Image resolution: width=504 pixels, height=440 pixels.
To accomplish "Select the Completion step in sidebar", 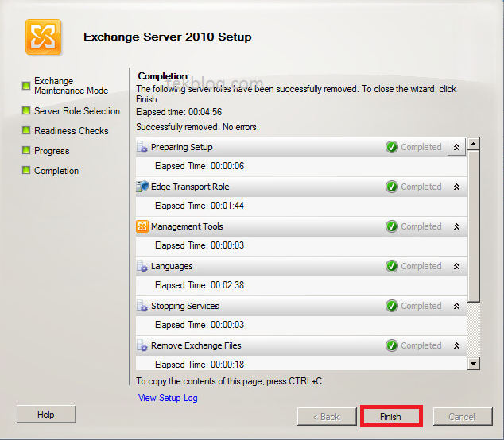I will click(x=56, y=171).
